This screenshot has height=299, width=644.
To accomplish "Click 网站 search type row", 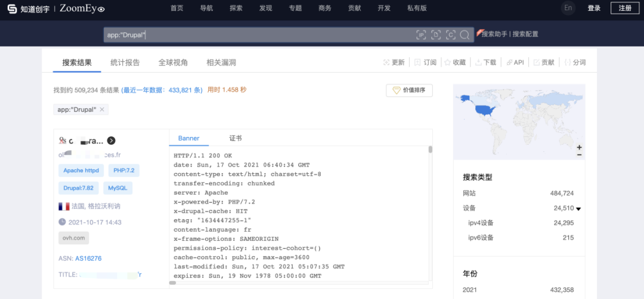I will pos(518,193).
